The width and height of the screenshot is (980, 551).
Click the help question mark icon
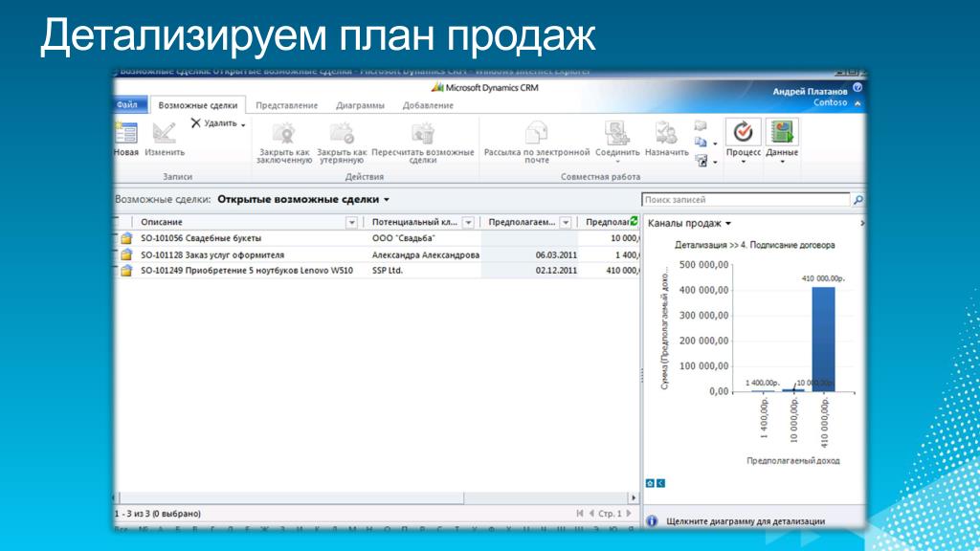coord(857,87)
